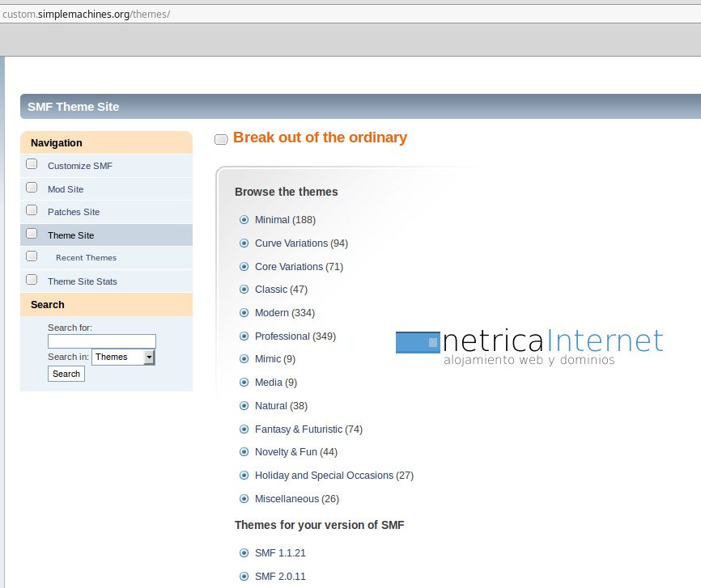Toggle the checkbox beside Customize SMF
The image size is (701, 588).
(x=32, y=164)
